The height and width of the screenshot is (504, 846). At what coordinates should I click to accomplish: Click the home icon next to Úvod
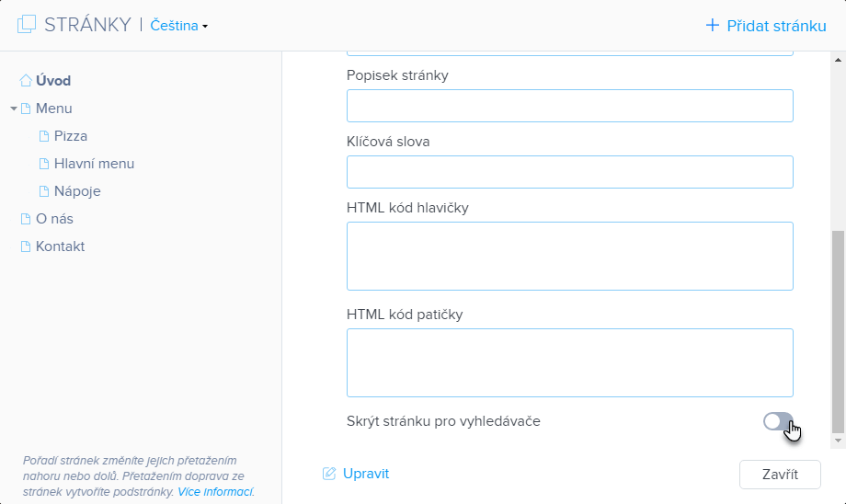[x=26, y=81]
